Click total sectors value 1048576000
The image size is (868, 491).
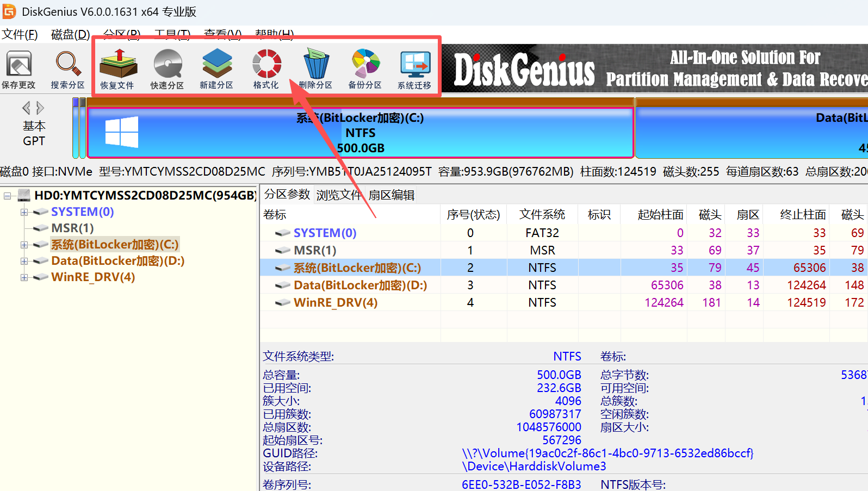pos(549,427)
